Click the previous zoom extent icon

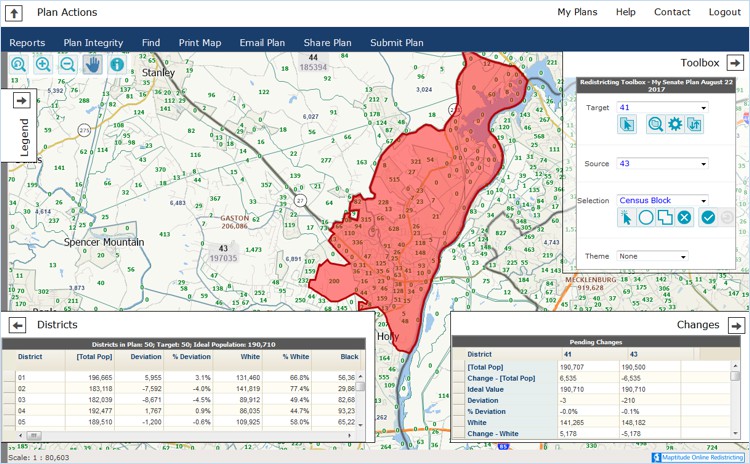coord(19,65)
